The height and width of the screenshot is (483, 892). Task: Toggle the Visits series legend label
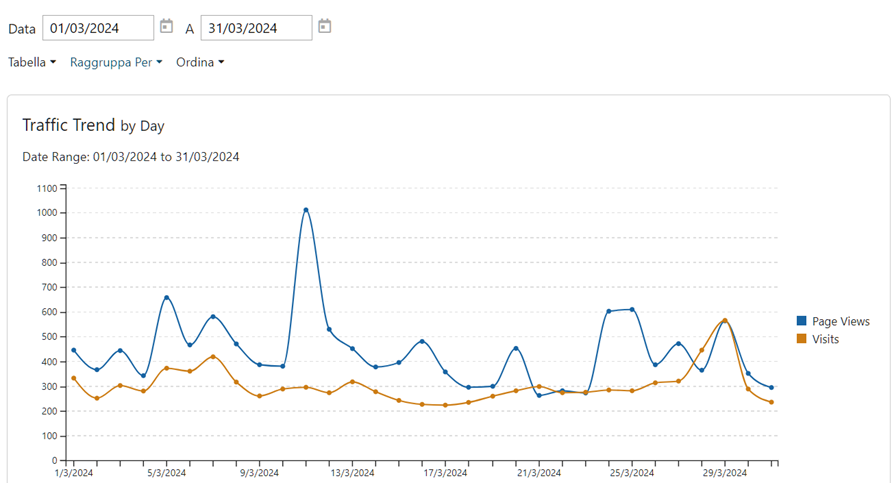point(825,339)
